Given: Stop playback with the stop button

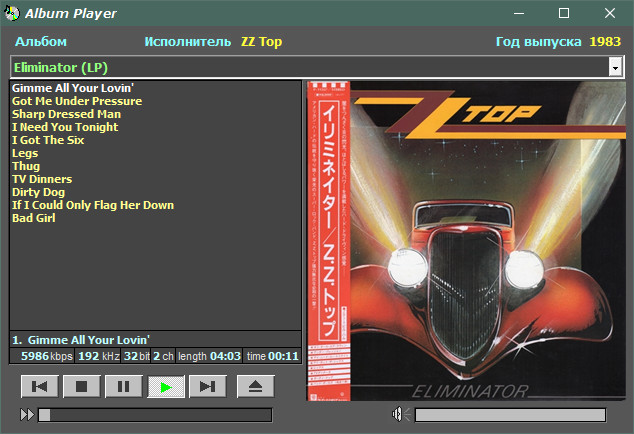Looking at the screenshot, I should click(82, 386).
